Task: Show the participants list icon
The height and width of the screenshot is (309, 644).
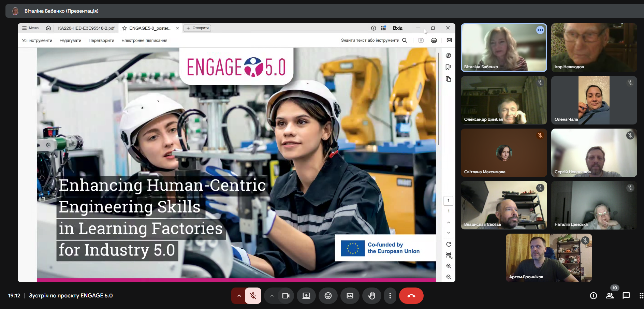Action: pos(610,296)
